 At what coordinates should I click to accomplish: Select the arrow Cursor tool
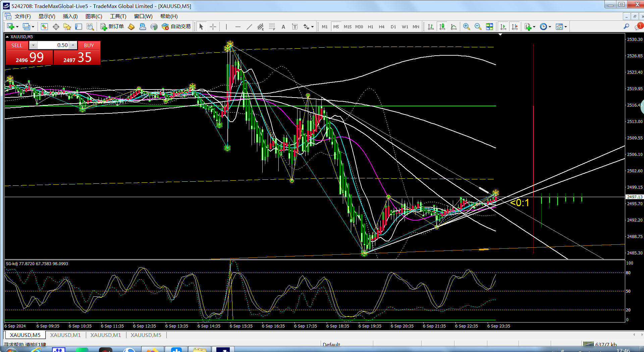pyautogui.click(x=201, y=27)
